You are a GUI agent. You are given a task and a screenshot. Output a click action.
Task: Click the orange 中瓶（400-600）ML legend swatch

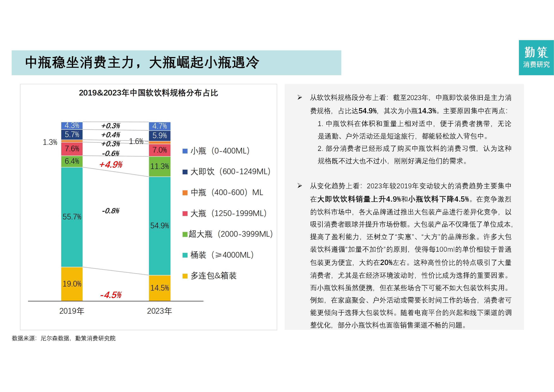pyautogui.click(x=185, y=193)
